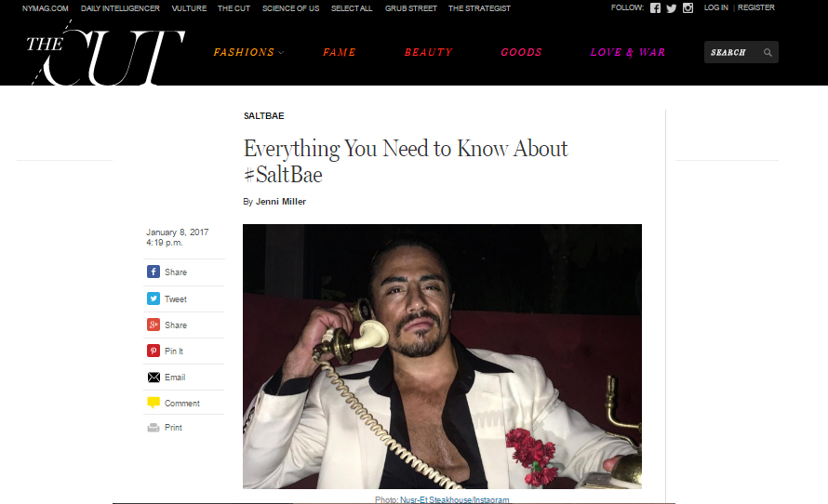The height and width of the screenshot is (504, 828).
Task: Email the article via envelope icon
Action: pos(154,377)
